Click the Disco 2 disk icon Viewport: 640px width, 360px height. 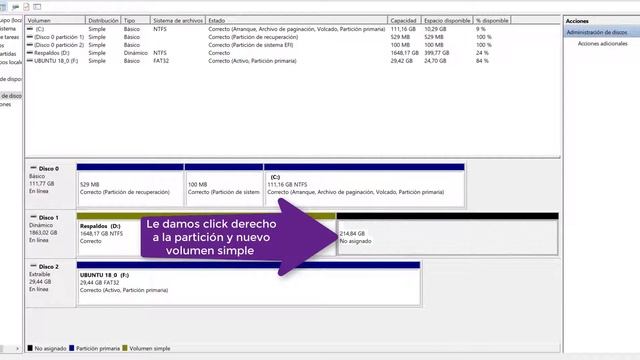point(33,266)
